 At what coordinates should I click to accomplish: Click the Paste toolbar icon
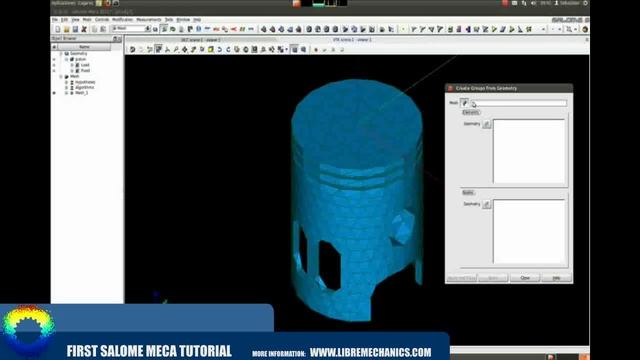coord(103,29)
